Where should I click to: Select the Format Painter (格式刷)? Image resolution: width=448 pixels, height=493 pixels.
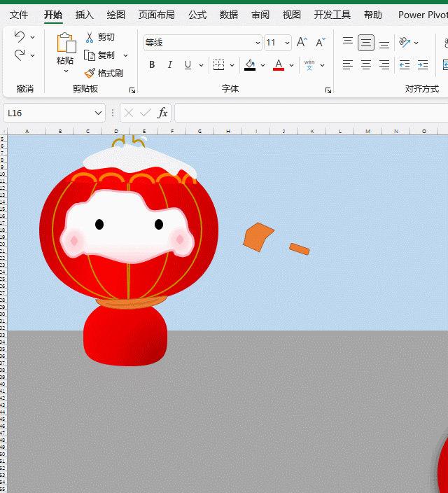point(104,74)
